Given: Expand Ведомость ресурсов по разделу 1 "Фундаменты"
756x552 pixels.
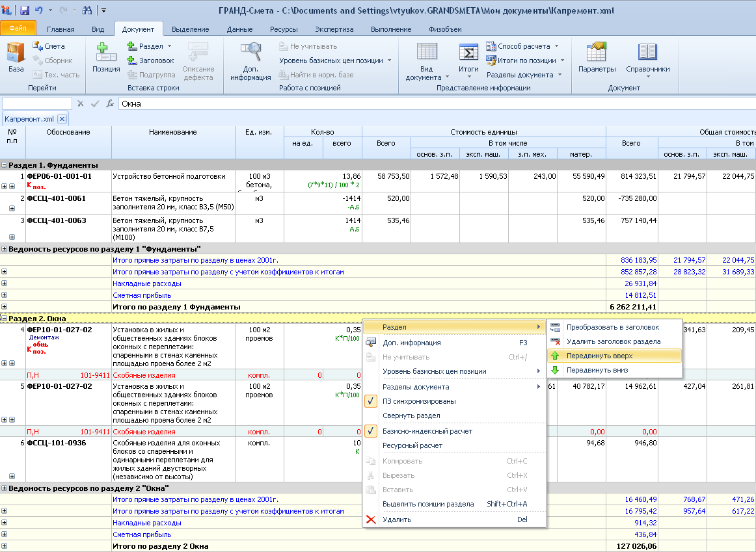Looking at the screenshot, I should point(5,249).
